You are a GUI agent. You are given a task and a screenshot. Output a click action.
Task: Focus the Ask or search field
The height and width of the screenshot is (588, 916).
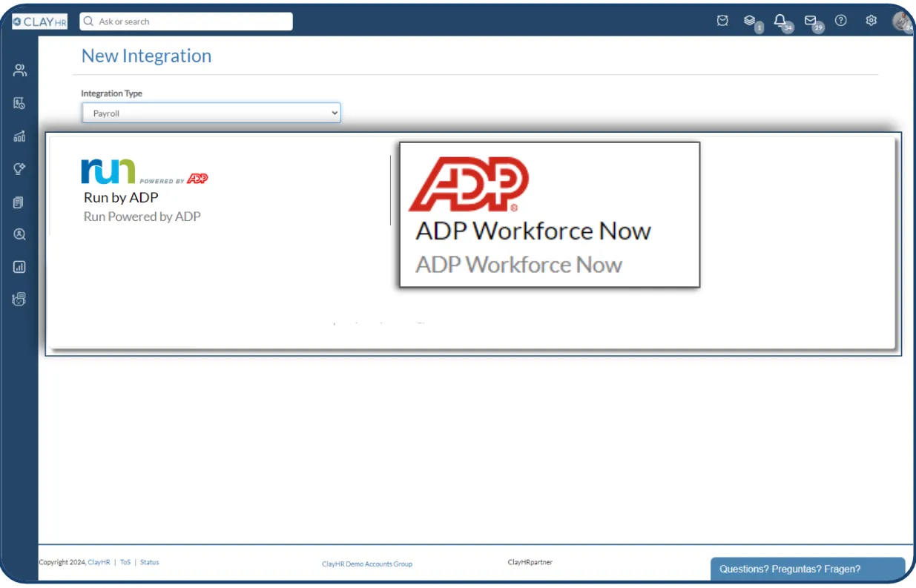tap(186, 22)
